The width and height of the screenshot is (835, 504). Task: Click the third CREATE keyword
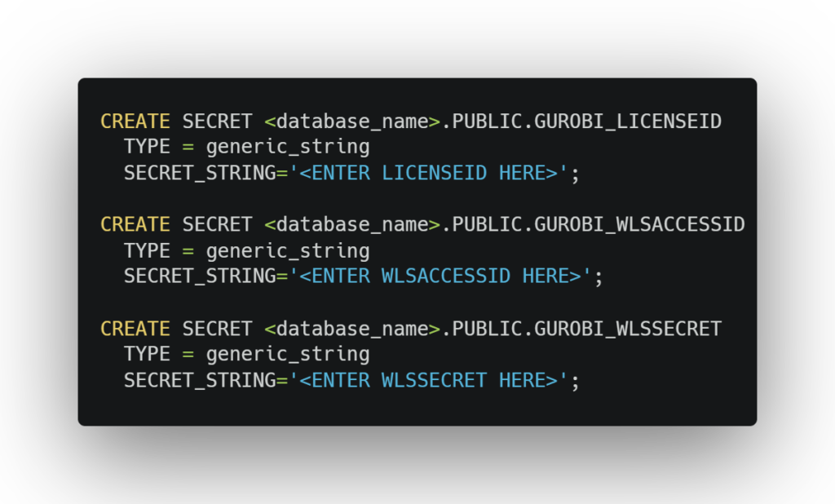[x=135, y=329]
